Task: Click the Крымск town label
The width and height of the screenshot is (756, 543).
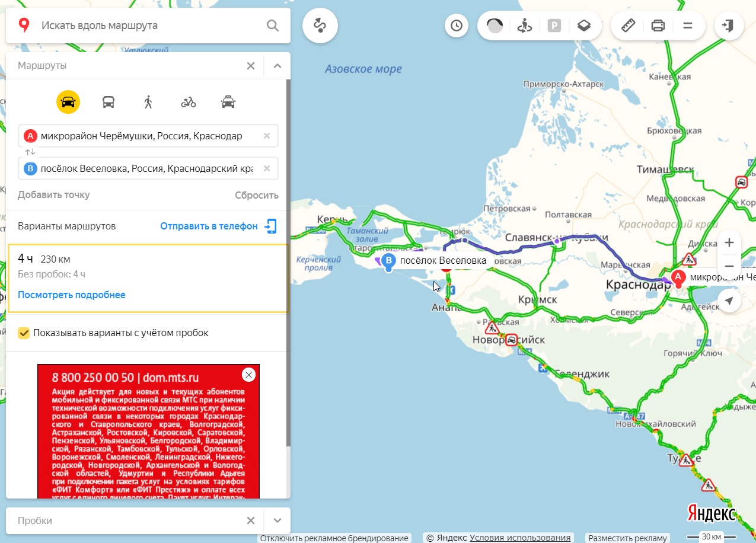Action: click(537, 300)
